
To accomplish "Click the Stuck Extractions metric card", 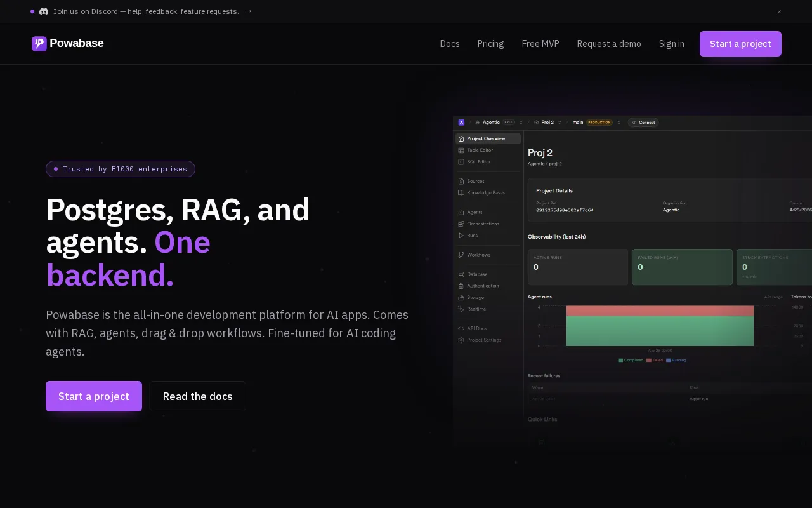I will pyautogui.click(x=775, y=267).
